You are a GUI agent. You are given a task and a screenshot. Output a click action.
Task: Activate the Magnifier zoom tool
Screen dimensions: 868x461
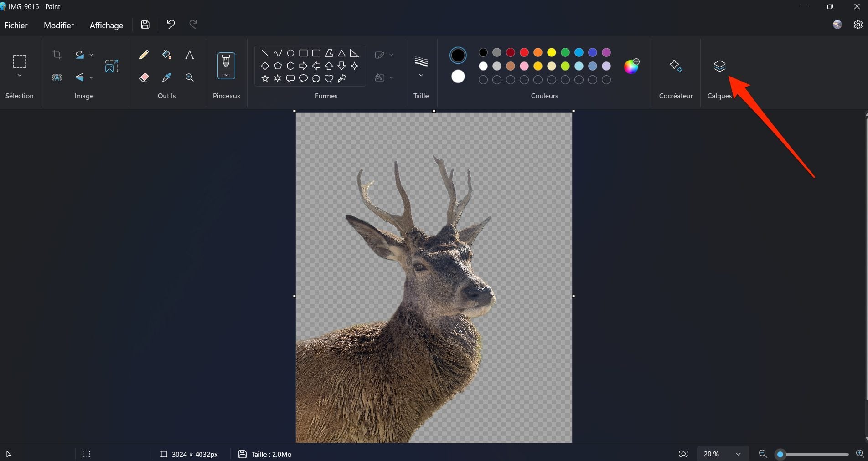[190, 77]
